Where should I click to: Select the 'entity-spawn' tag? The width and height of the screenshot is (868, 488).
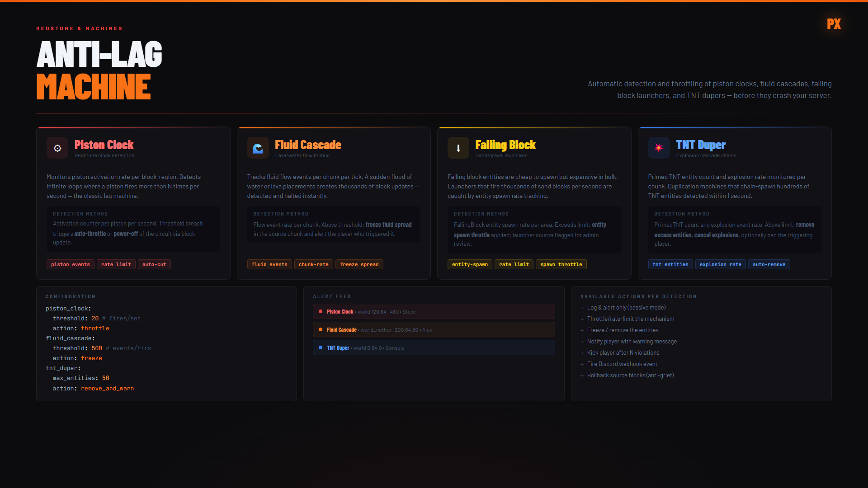coord(470,264)
